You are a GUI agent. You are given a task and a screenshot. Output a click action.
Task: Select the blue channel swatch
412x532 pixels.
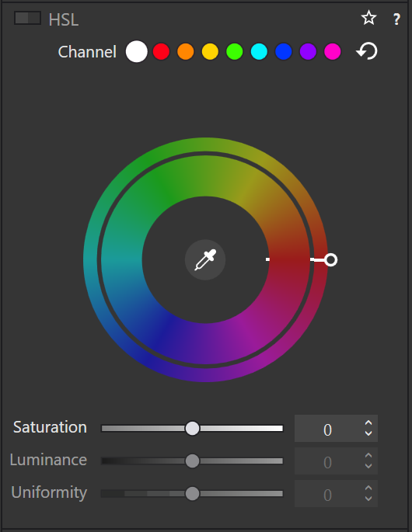tap(283, 51)
